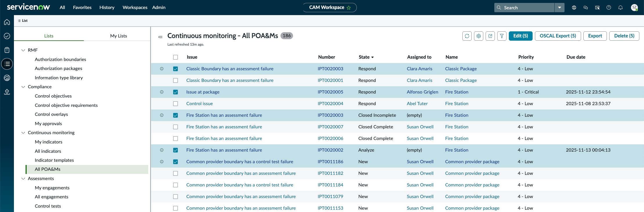Preview IPT0011186 info icon
644x212 pixels.
pos(162,162)
